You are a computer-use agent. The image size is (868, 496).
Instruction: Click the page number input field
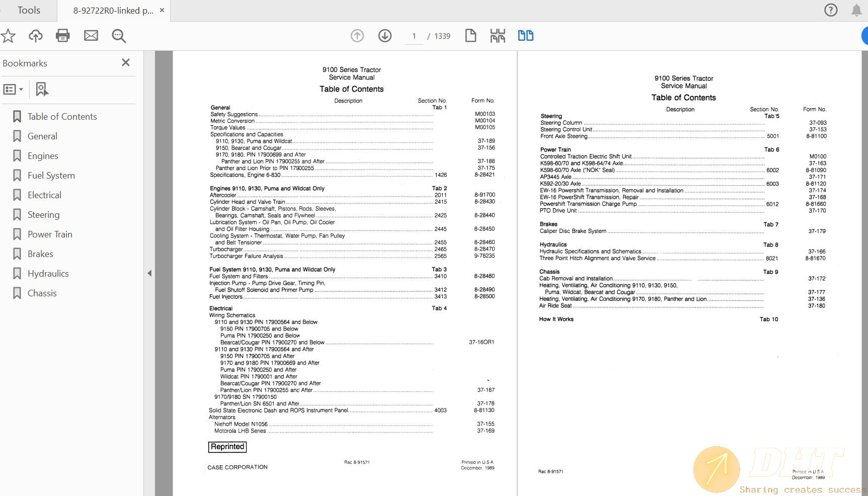click(414, 36)
